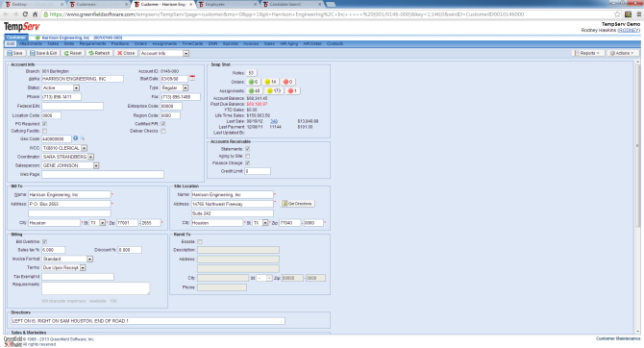Switch to the Contacts tab
This screenshot has width=644, height=348.
(334, 43)
